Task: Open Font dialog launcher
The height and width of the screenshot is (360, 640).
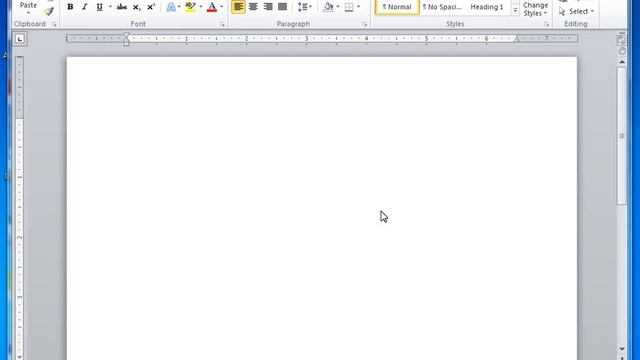Action: [222, 24]
